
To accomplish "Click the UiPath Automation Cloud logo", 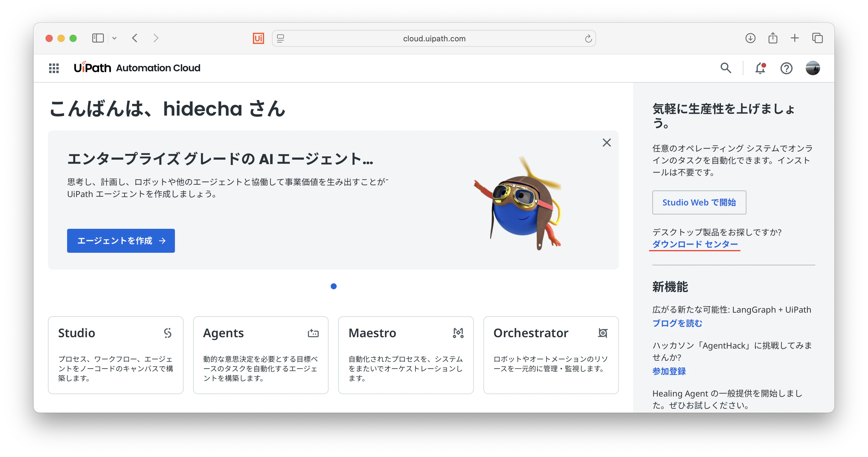I will tap(137, 68).
